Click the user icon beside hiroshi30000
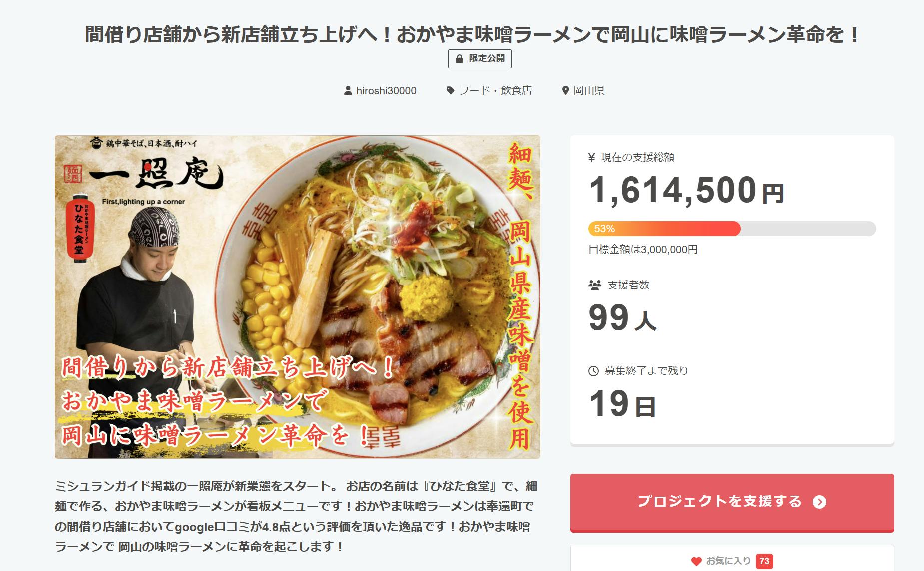 tap(348, 91)
